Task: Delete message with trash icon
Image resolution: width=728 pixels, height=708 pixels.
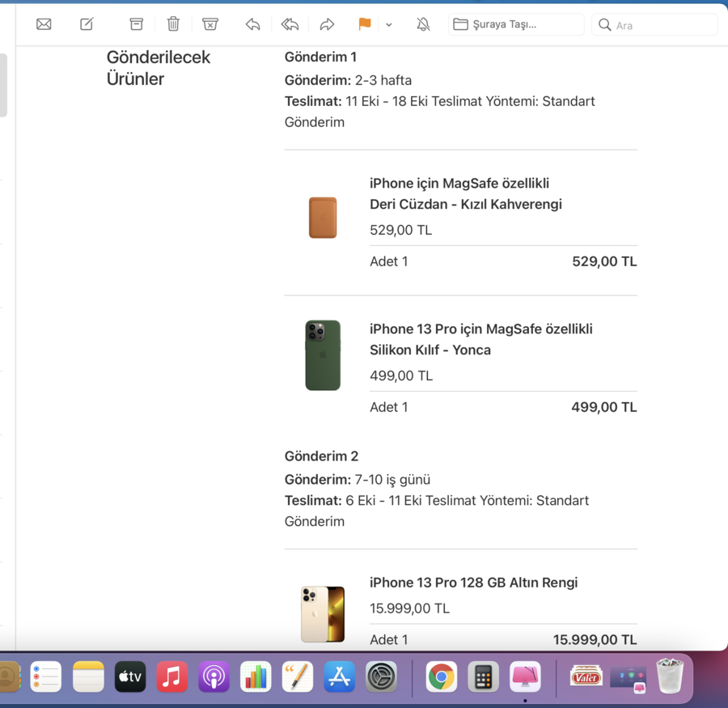Action: [x=173, y=24]
